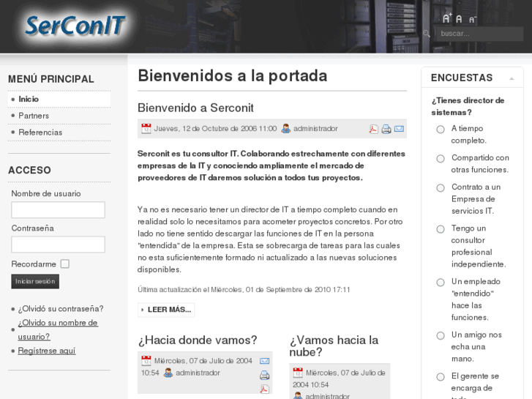Select 'Contrato a un Empresa de servicios IT' option
Screen dimensions: 532x399
pos(441,187)
